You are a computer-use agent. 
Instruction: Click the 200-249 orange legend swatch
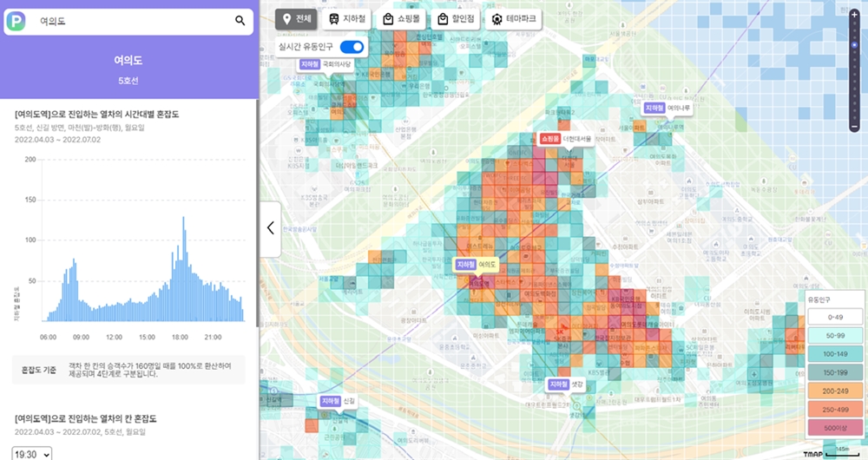click(833, 392)
